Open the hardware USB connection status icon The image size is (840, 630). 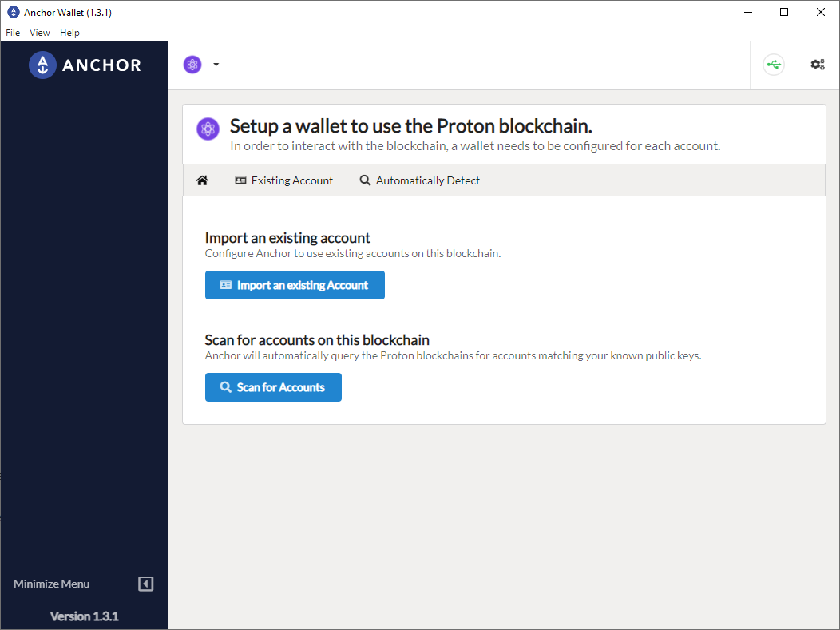click(x=774, y=65)
